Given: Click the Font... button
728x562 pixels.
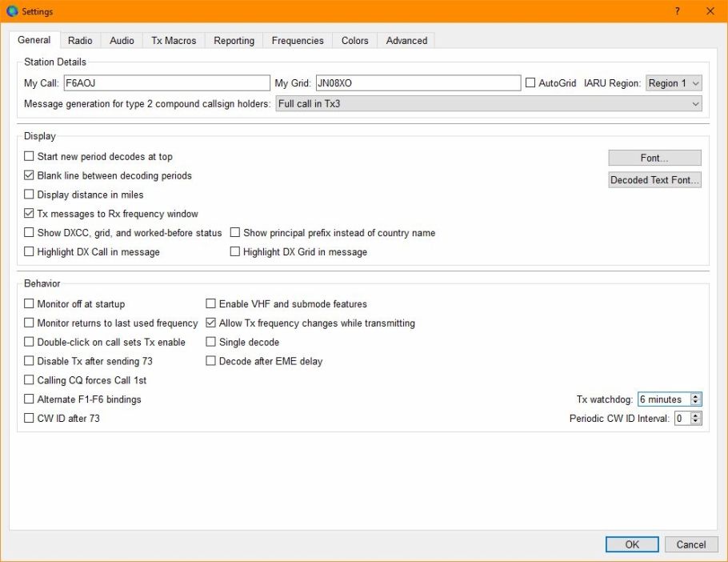Looking at the screenshot, I should (x=654, y=159).
